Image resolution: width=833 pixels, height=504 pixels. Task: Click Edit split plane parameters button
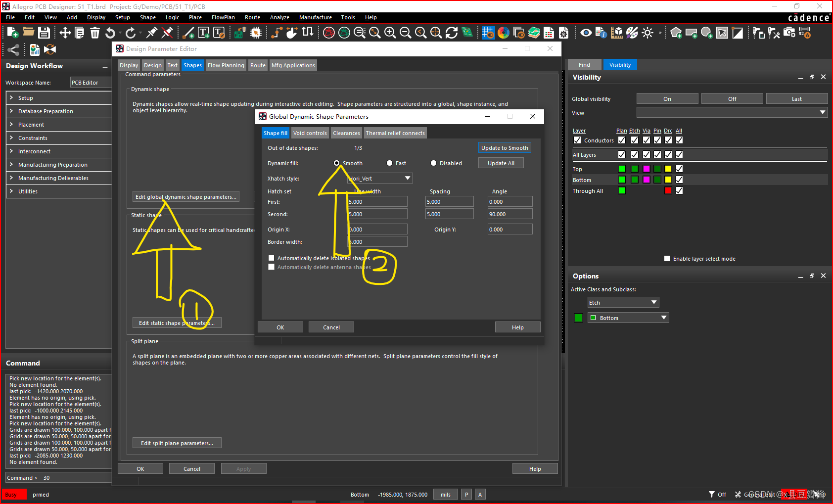(x=177, y=443)
